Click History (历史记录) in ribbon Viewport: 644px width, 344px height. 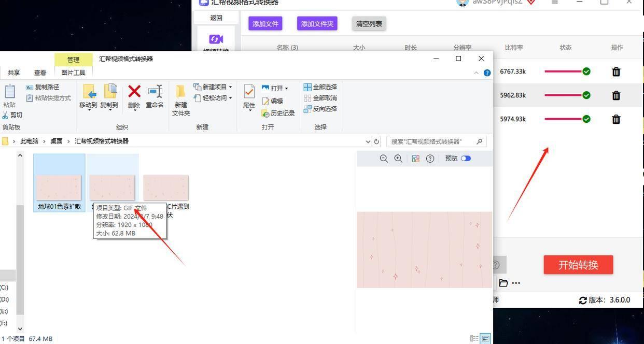click(x=278, y=113)
